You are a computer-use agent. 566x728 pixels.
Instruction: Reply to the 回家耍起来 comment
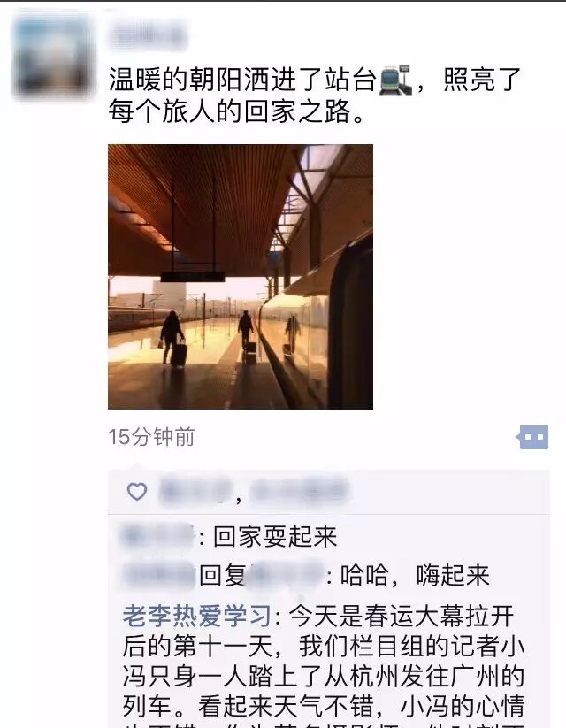tap(275, 537)
